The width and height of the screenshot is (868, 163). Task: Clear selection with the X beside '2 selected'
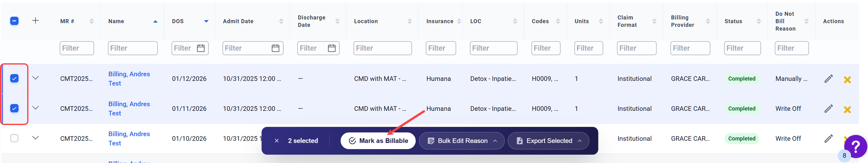pyautogui.click(x=276, y=141)
